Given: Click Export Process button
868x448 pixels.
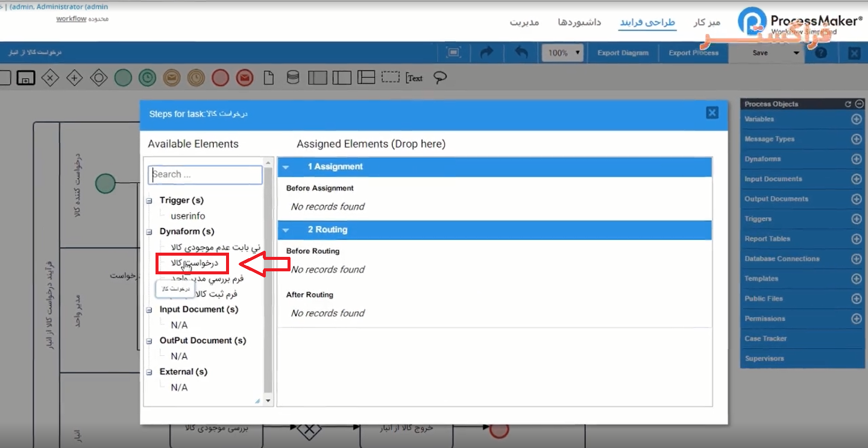Looking at the screenshot, I should [693, 53].
